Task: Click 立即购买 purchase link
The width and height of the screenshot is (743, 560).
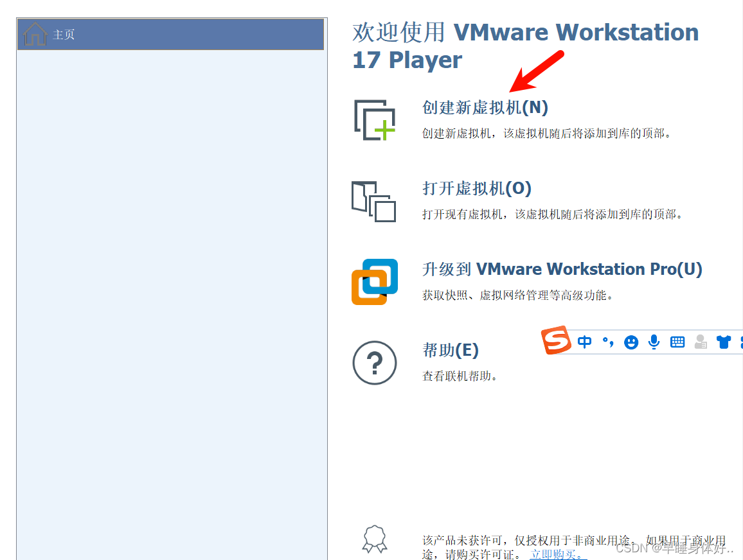Action: point(558,554)
